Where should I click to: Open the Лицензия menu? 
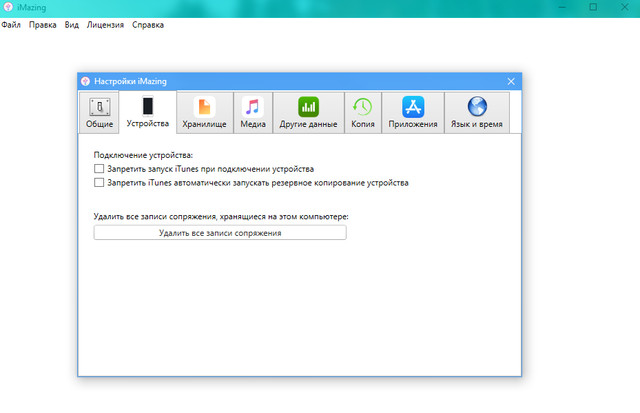point(105,24)
